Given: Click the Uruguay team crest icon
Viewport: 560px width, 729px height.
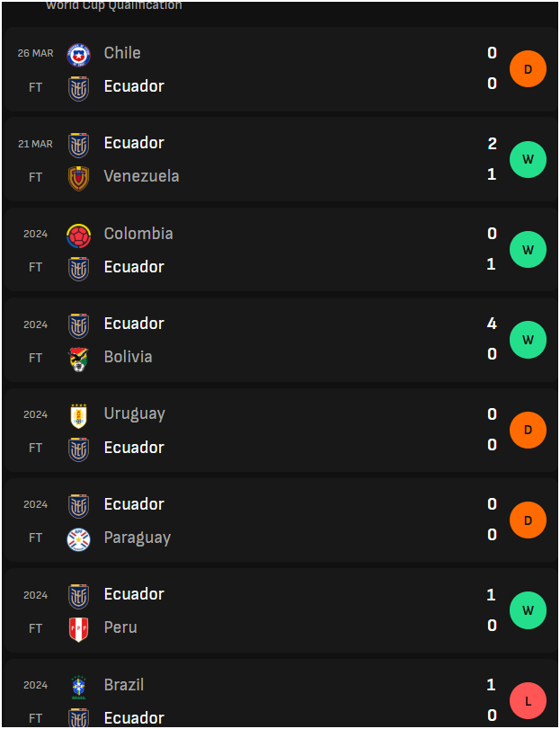Looking at the screenshot, I should click(x=78, y=416).
